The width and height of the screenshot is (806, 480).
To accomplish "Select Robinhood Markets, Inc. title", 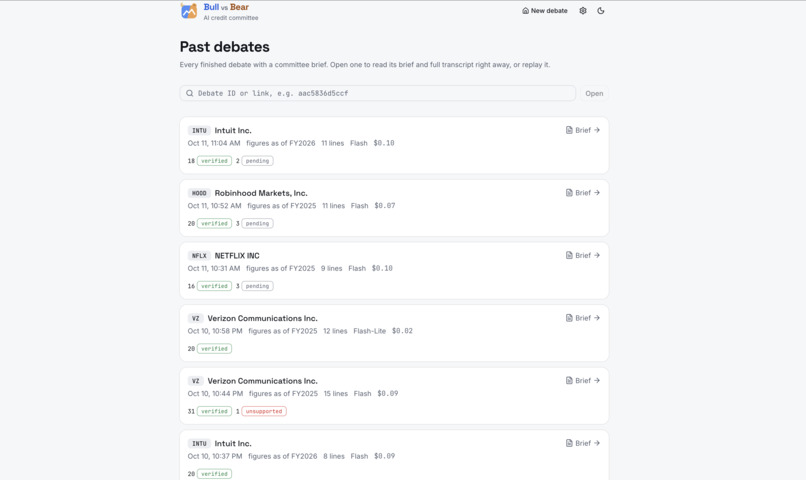I will point(261,193).
